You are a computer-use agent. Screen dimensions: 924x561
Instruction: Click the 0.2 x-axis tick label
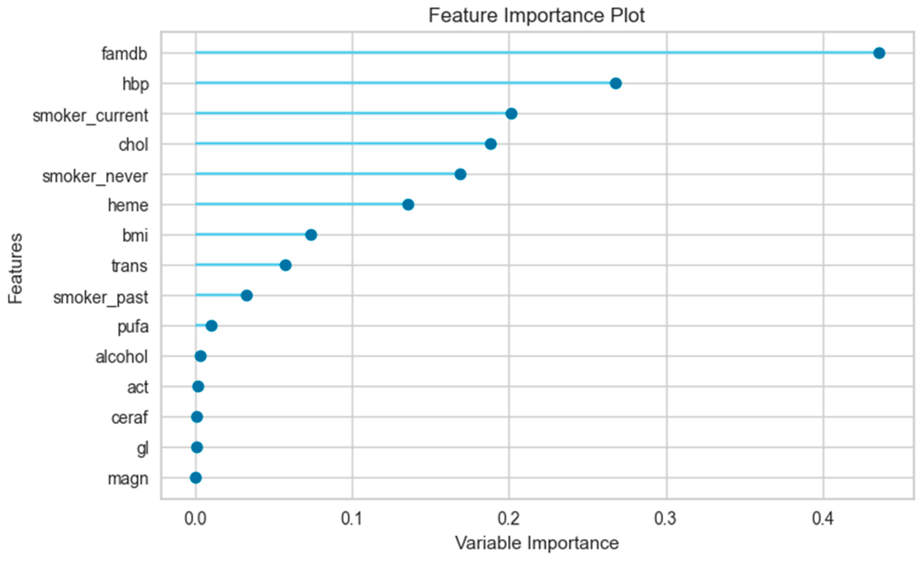[x=508, y=518]
